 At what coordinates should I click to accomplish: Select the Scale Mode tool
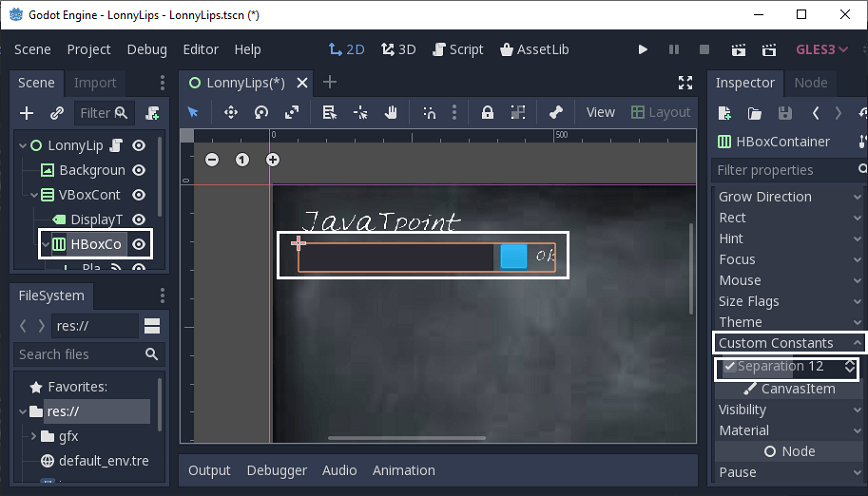point(292,112)
